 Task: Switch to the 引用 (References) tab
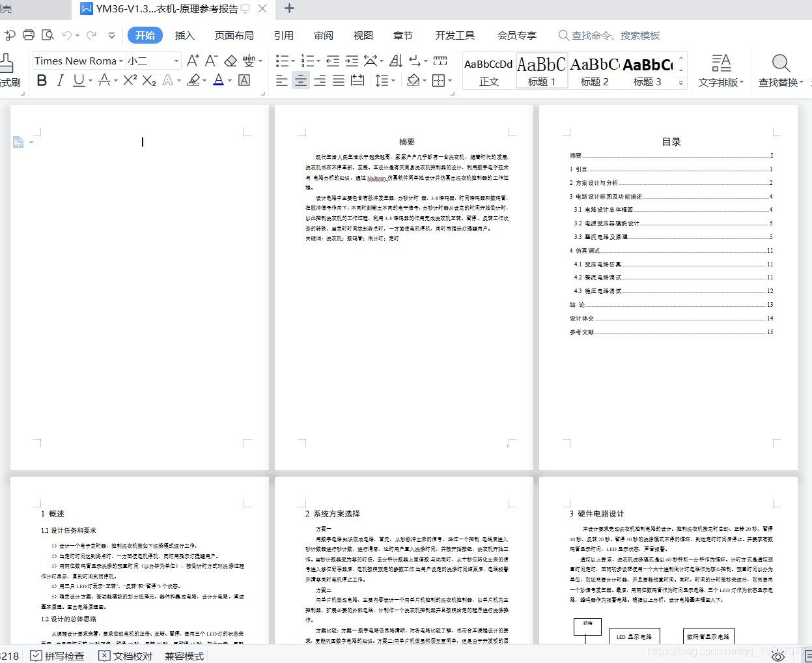coord(284,35)
